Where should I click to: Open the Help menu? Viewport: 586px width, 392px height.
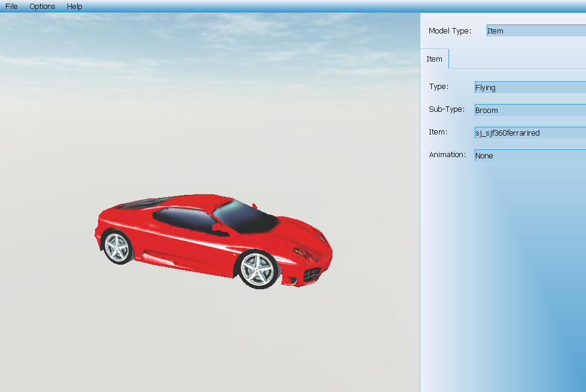click(x=75, y=7)
